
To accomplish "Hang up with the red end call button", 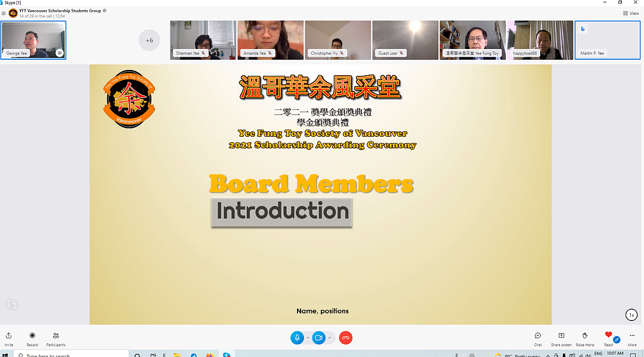I will click(345, 338).
